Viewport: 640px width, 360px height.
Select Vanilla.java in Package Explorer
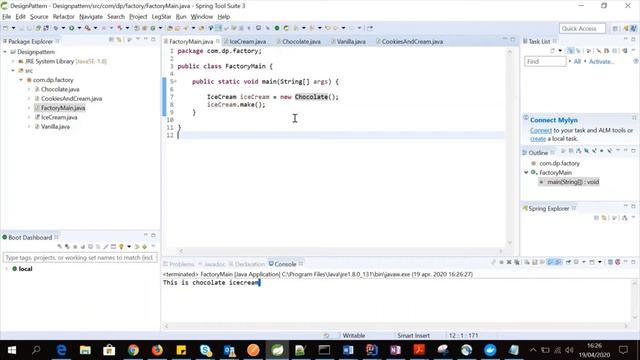(55, 127)
